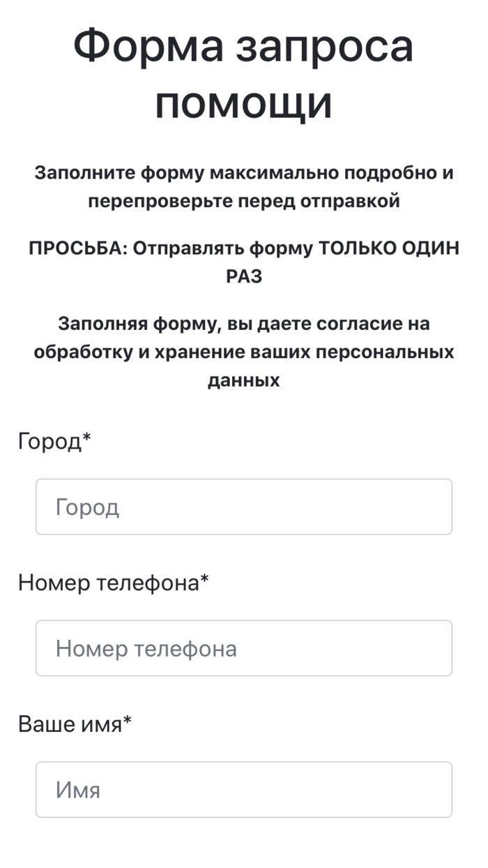Click the Номер телефона* field label
Viewport: 488px width, 868px height.
113,581
